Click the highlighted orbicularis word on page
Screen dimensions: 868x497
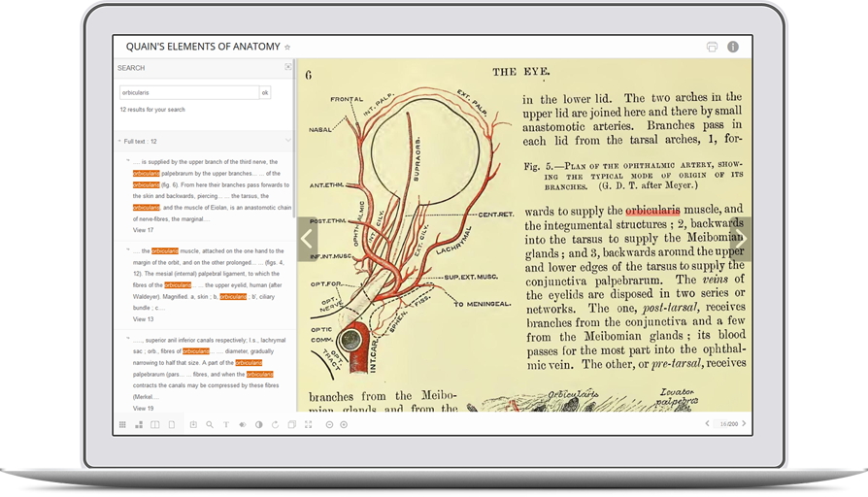click(x=652, y=211)
